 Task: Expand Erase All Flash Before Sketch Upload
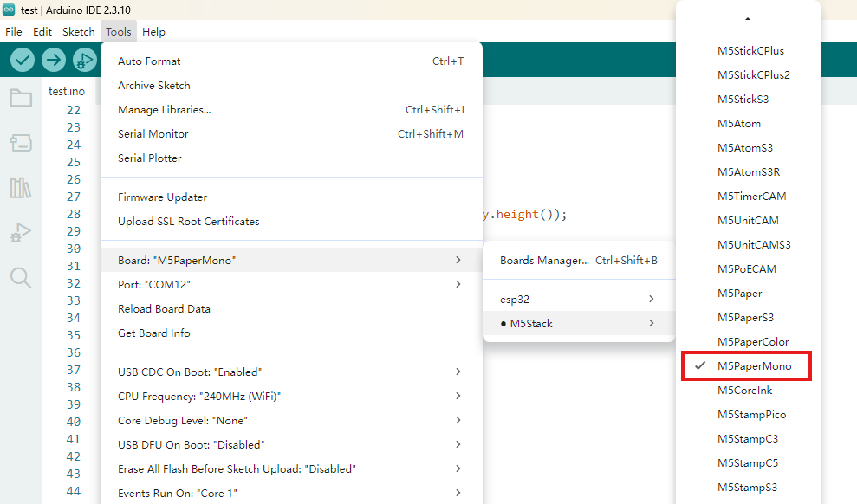291,468
